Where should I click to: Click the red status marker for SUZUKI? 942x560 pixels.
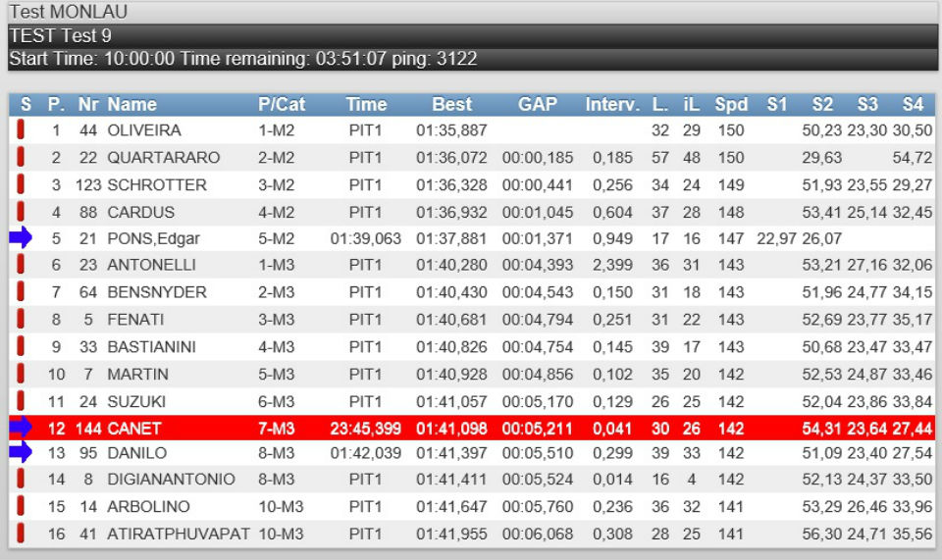[21, 401]
